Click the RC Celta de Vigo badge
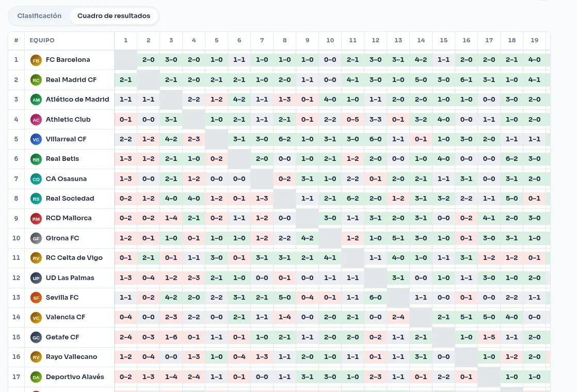 [36, 258]
